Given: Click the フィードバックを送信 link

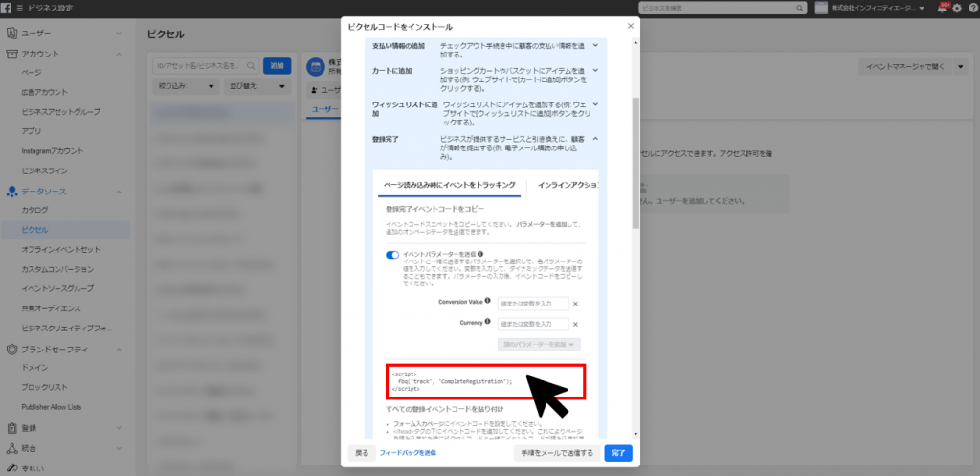Looking at the screenshot, I should tap(408, 453).
